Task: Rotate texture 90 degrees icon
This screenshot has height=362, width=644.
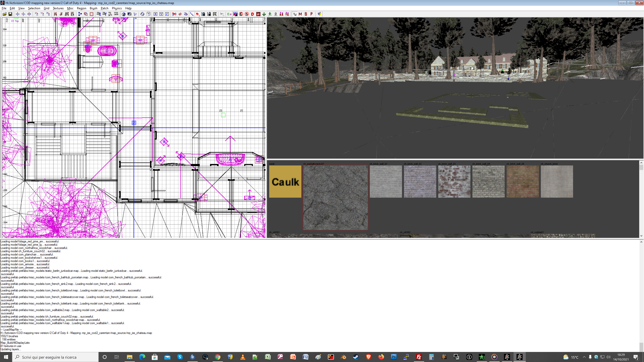Action: click(110, 14)
